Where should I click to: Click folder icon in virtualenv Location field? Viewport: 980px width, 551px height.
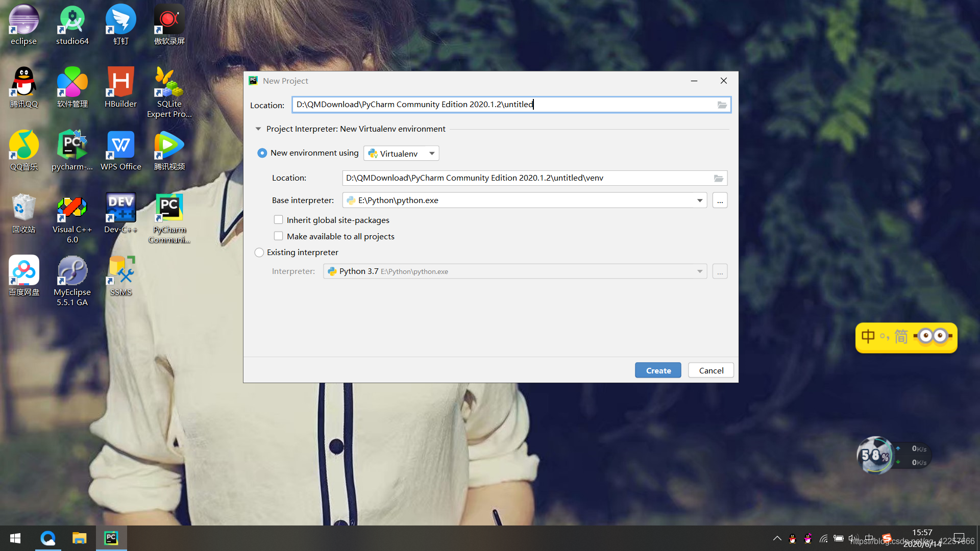pos(718,178)
